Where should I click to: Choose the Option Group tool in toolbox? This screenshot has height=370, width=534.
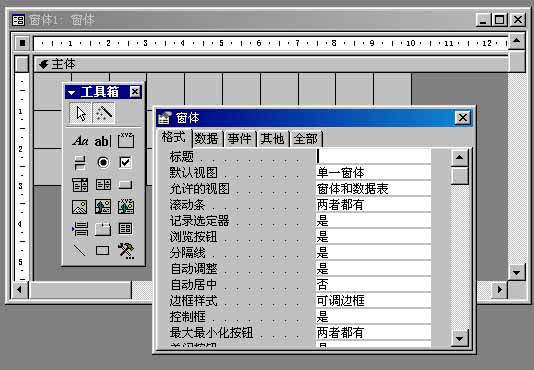126,140
